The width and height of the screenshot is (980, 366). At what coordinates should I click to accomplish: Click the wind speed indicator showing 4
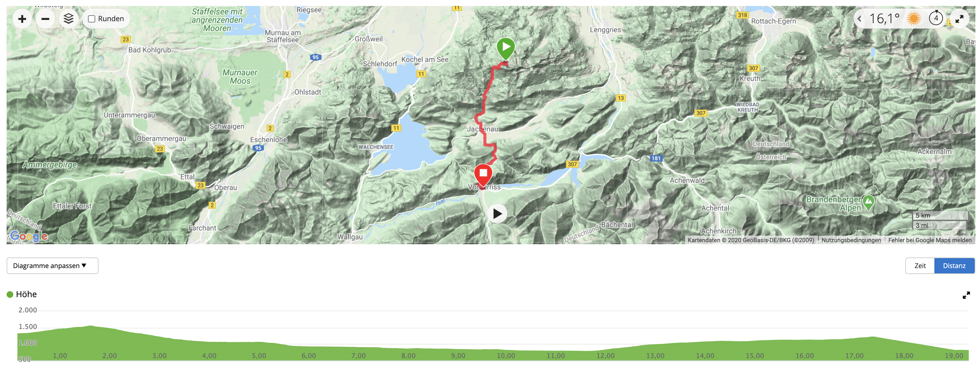[x=935, y=18]
